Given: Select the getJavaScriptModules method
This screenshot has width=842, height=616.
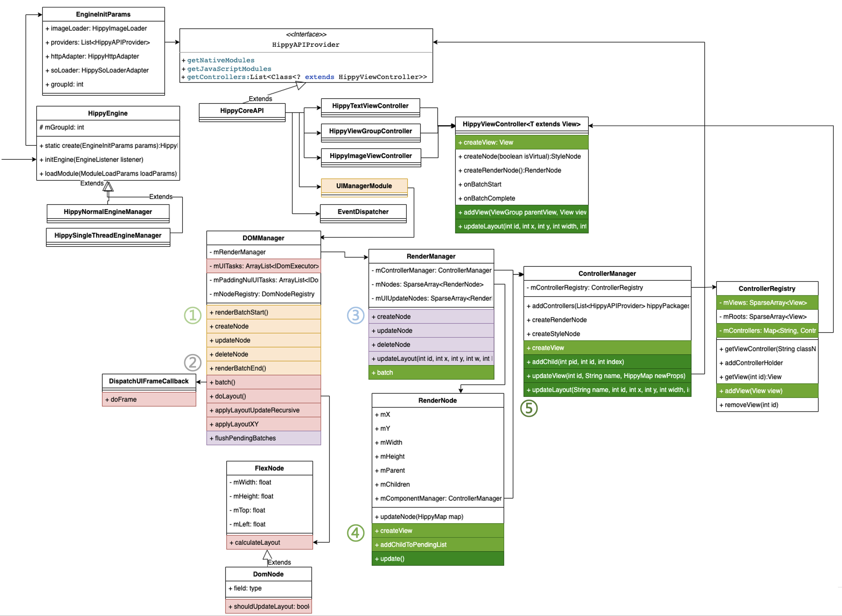Looking at the screenshot, I should (x=229, y=69).
